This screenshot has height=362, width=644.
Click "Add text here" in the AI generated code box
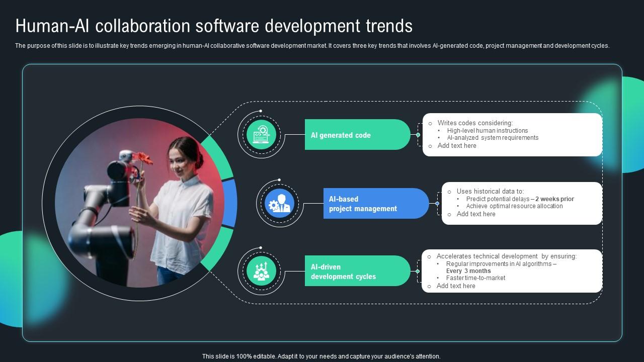pyautogui.click(x=456, y=146)
